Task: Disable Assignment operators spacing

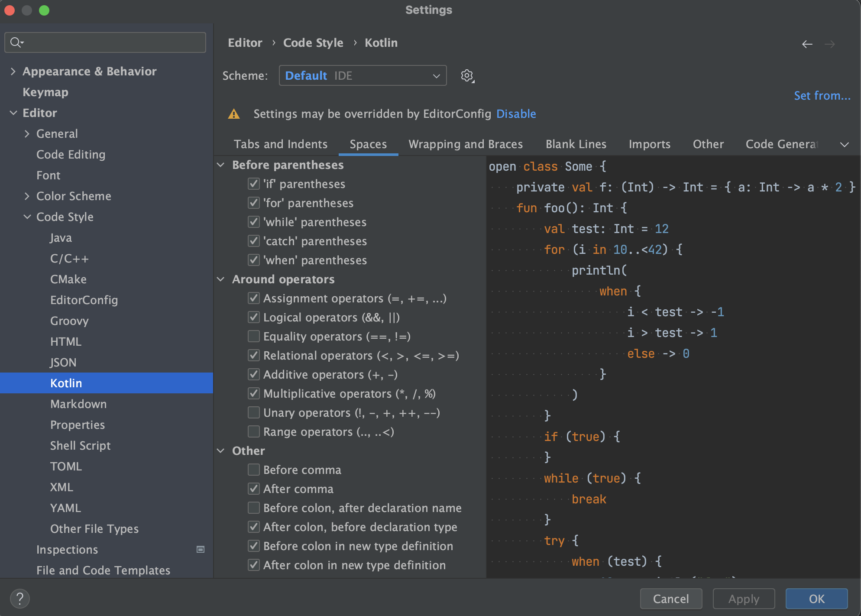Action: point(254,298)
